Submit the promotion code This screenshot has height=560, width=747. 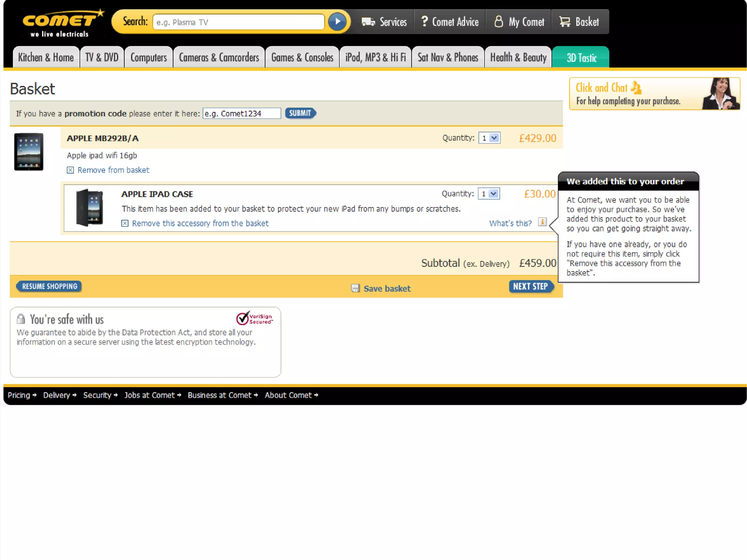pos(300,113)
